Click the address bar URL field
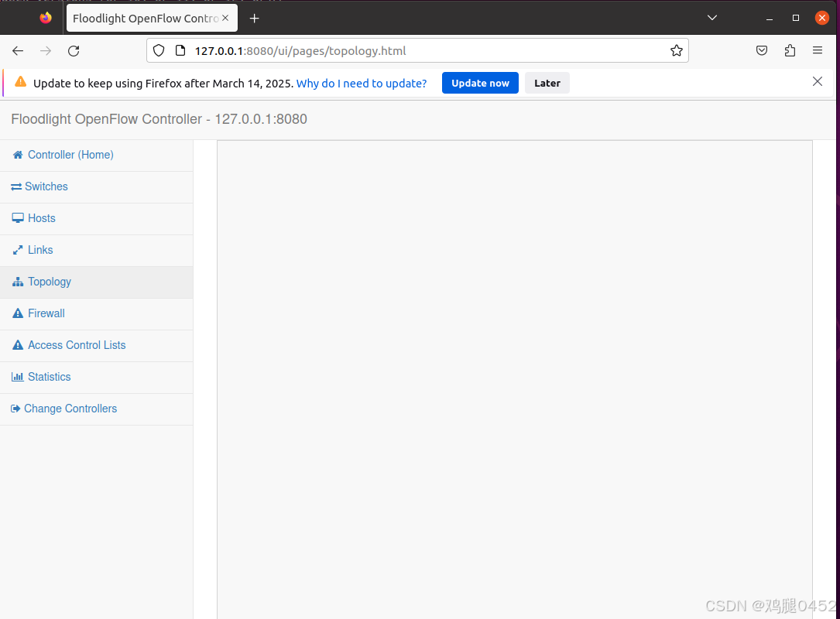 click(x=417, y=51)
